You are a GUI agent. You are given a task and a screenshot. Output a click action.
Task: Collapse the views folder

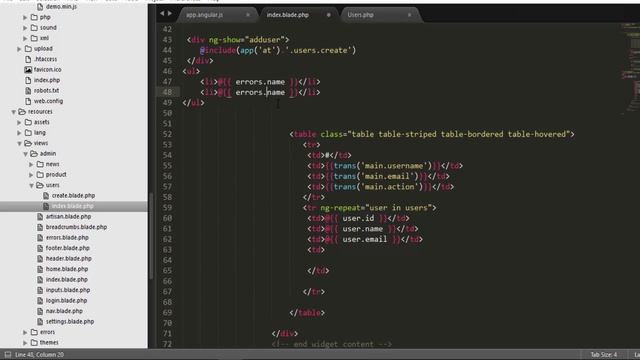click(19, 144)
